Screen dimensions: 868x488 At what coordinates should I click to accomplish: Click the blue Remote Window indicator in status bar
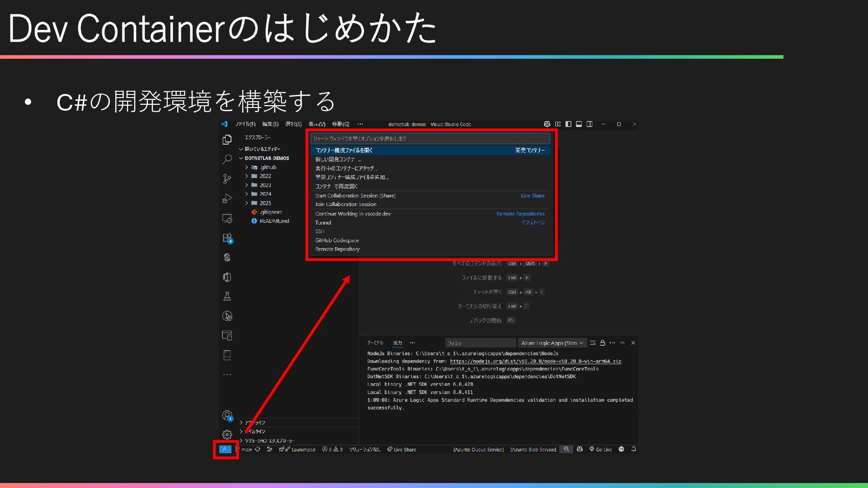point(225,449)
